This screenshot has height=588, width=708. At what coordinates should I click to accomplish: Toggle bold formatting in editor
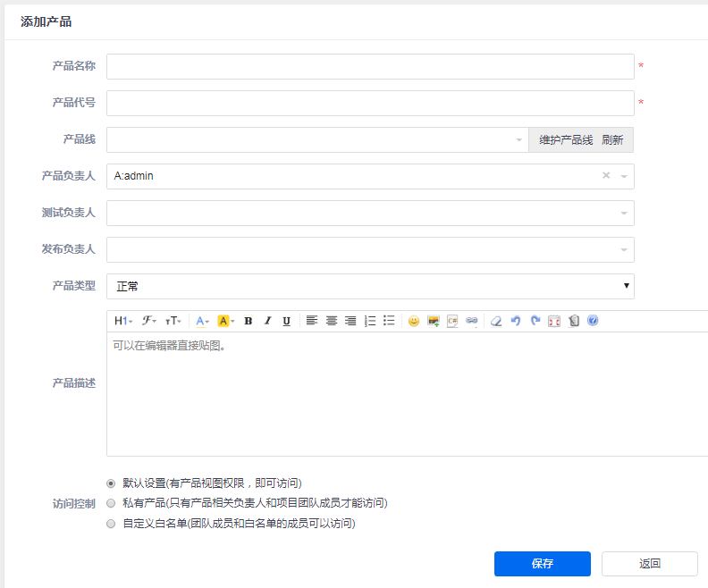(x=249, y=321)
